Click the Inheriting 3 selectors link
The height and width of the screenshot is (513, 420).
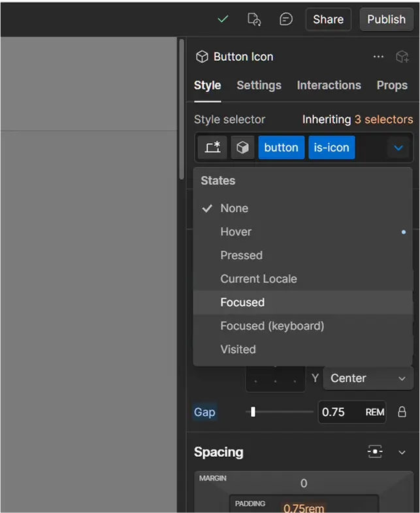[357, 120]
